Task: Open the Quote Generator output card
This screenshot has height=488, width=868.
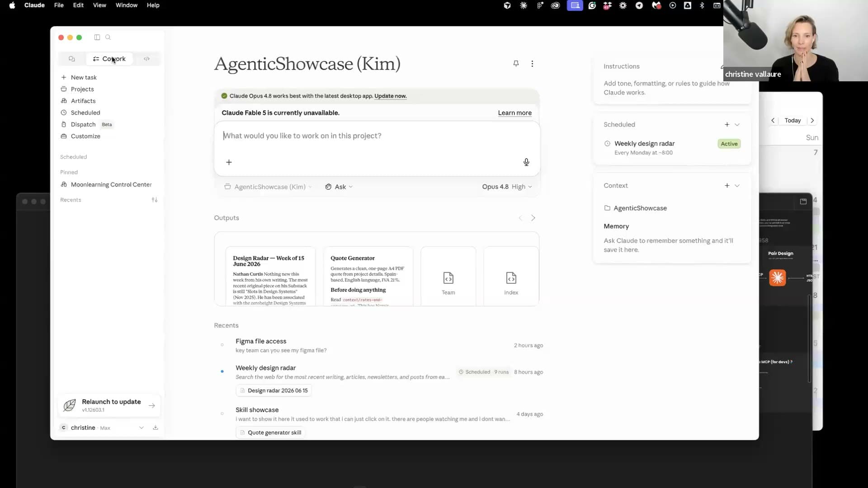Action: [x=368, y=277]
